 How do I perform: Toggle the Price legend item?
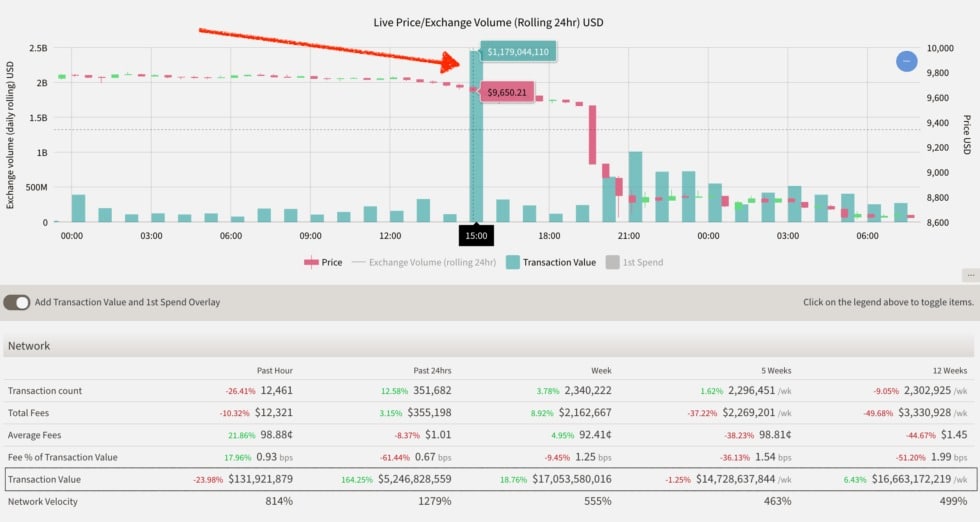pyautogui.click(x=323, y=263)
